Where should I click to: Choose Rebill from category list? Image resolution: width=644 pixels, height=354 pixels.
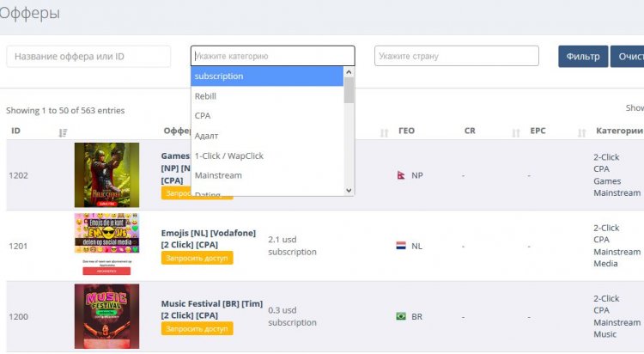(x=267, y=95)
